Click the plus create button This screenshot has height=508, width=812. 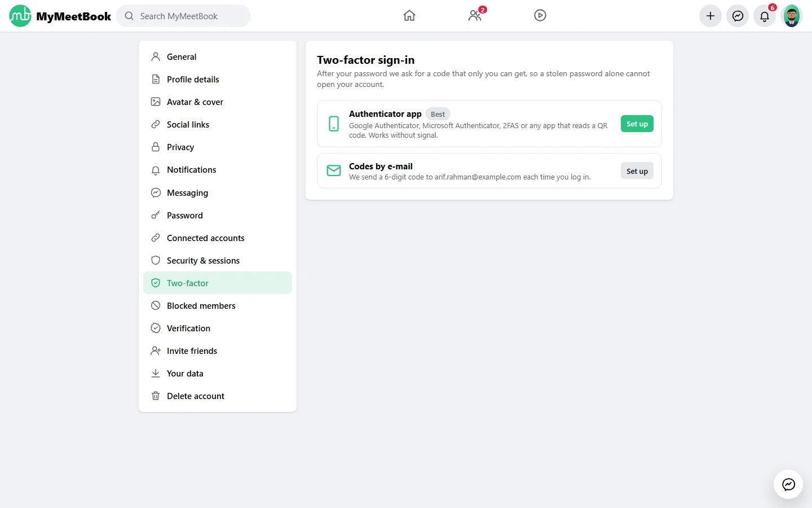click(710, 16)
